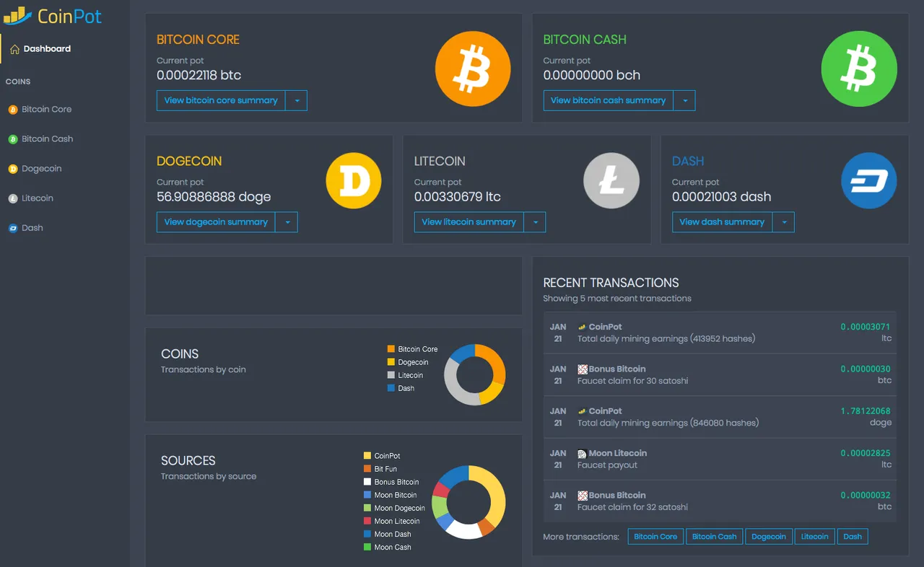Select Dogecoin in the sidebar
Viewport: 924px width, 567px height.
coord(41,169)
